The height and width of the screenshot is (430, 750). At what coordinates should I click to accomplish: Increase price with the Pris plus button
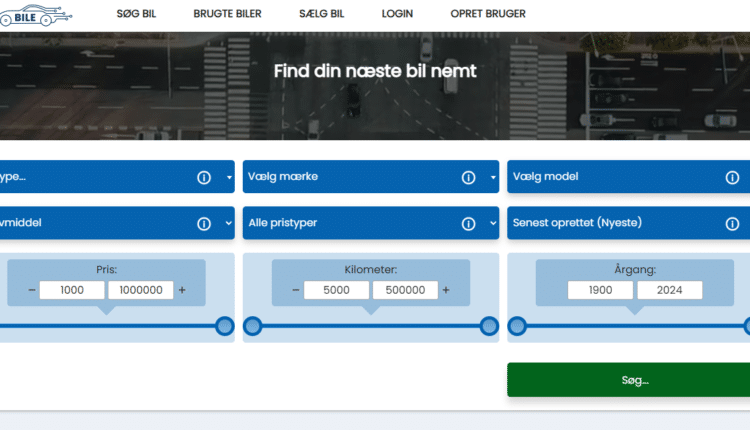(x=182, y=290)
